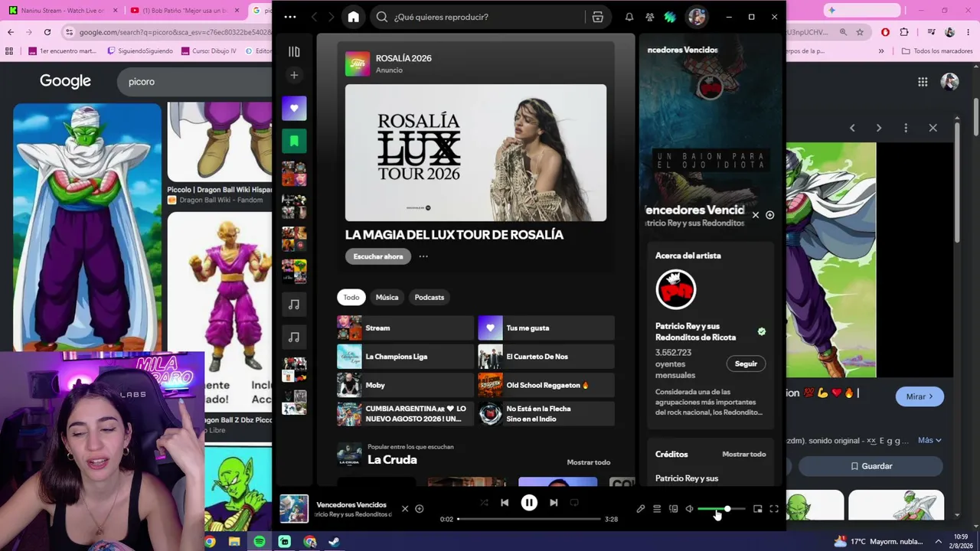This screenshot has height=551, width=980.
Task: Open Google apps grid
Action: [923, 82]
